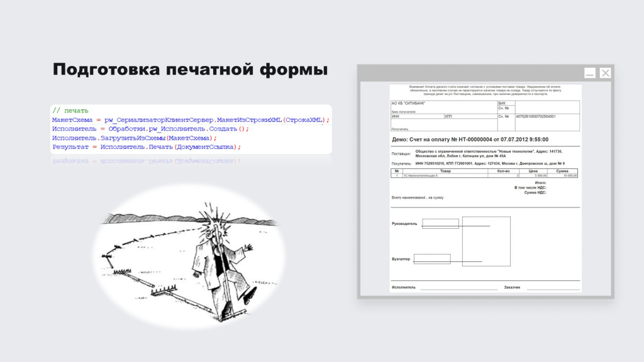Image resolution: width=644 pixels, height=362 pixels.
Task: Click the heading "Подготовка печатной формы"
Action: pos(190,69)
